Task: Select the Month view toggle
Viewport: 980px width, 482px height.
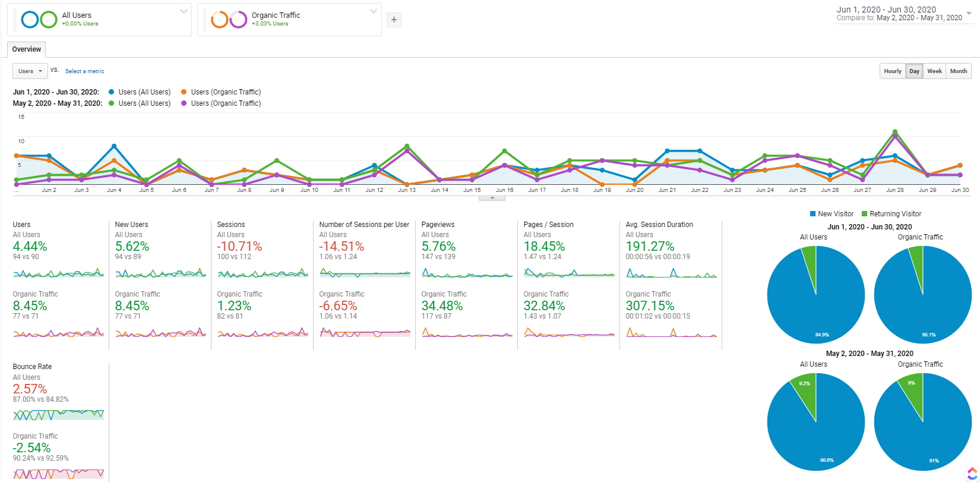Action: [x=958, y=71]
